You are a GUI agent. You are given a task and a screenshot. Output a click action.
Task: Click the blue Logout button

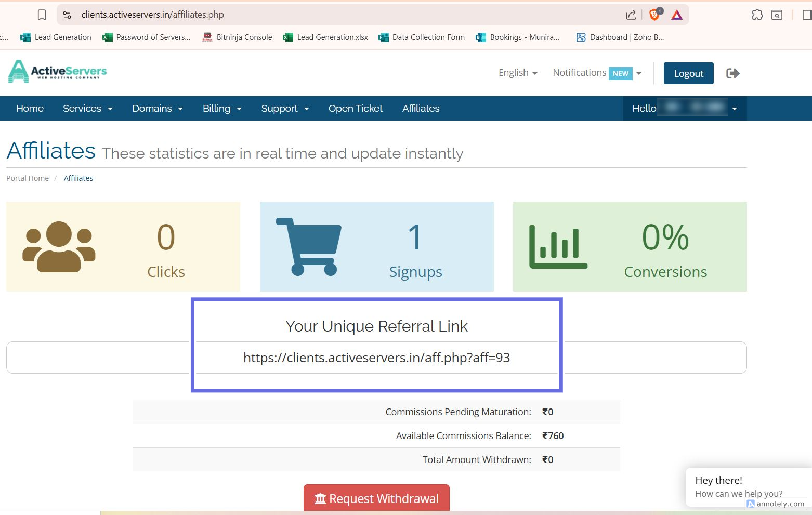pyautogui.click(x=688, y=73)
